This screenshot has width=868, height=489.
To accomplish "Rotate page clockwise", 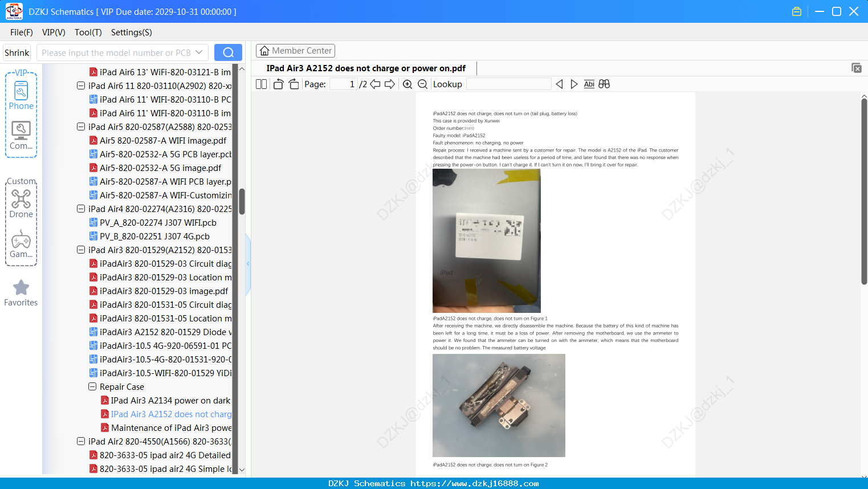I will tap(294, 84).
